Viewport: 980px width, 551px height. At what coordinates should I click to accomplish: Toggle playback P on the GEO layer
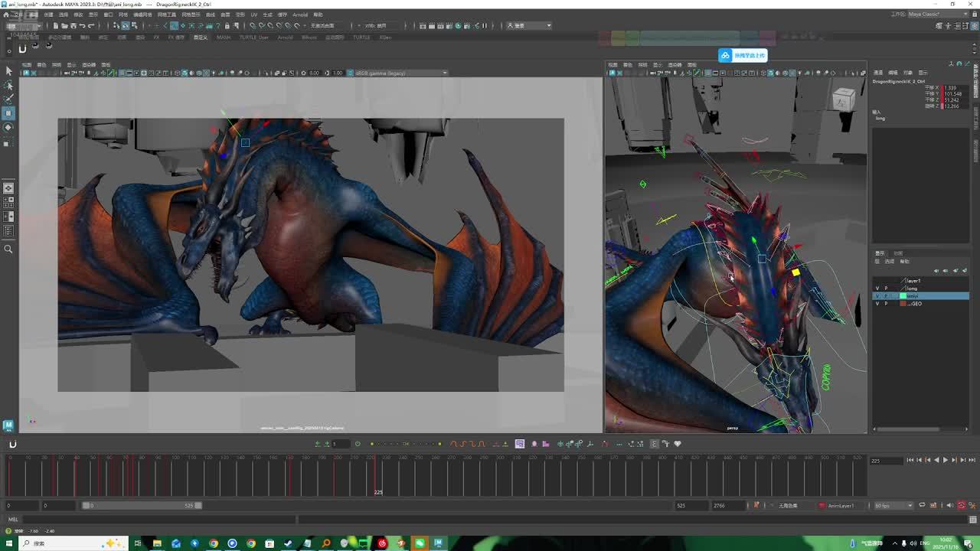click(x=886, y=304)
